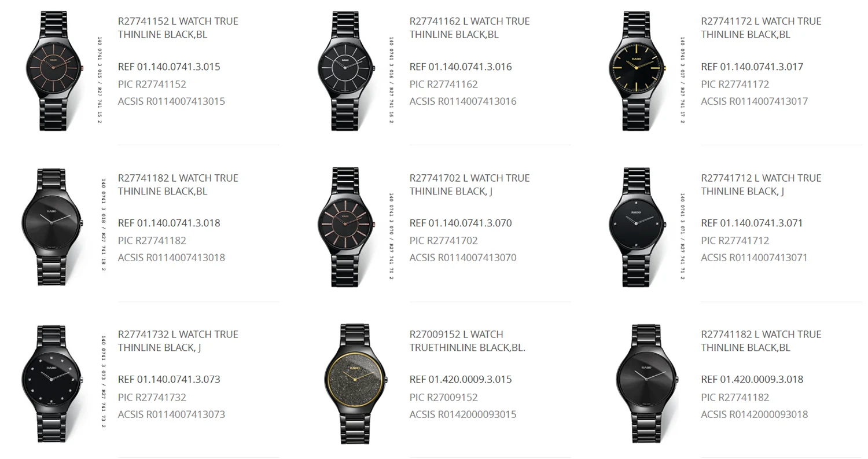Select the R27741162 watch thumbnail with silver indices

(x=346, y=71)
